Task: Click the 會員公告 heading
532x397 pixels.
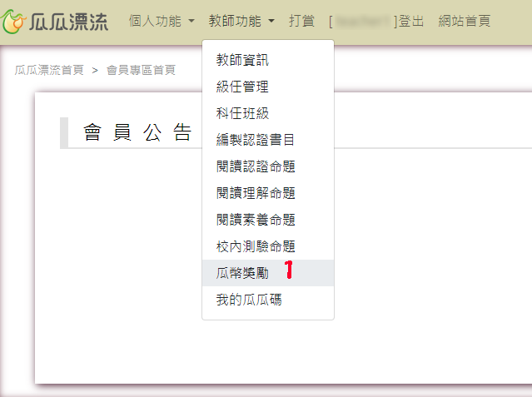Action: tap(137, 132)
